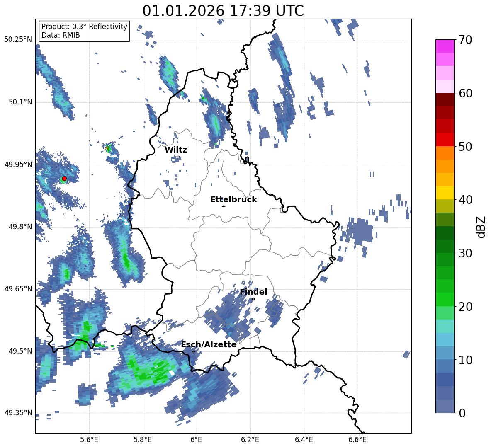Screen dimensions: 491x448
Task: Click the Findel location cross marker
Action: (253, 299)
